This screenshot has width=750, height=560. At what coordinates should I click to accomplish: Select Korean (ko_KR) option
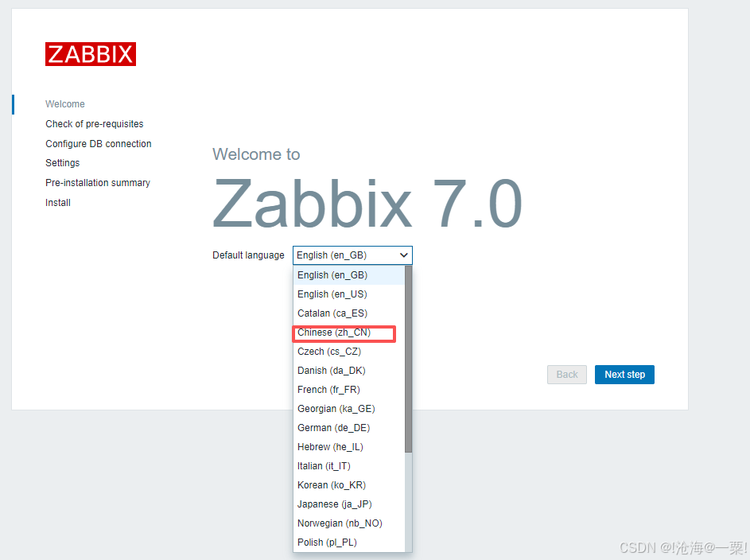coord(349,485)
